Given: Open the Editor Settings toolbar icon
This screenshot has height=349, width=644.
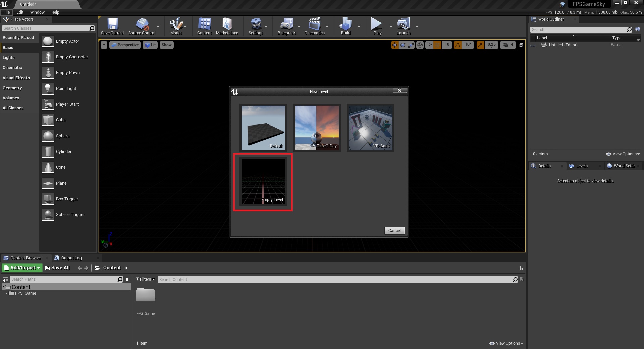Looking at the screenshot, I should coord(256,26).
